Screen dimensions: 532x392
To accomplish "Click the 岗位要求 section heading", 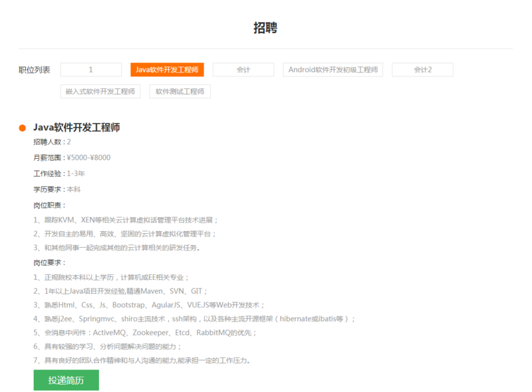I will (x=50, y=262).
